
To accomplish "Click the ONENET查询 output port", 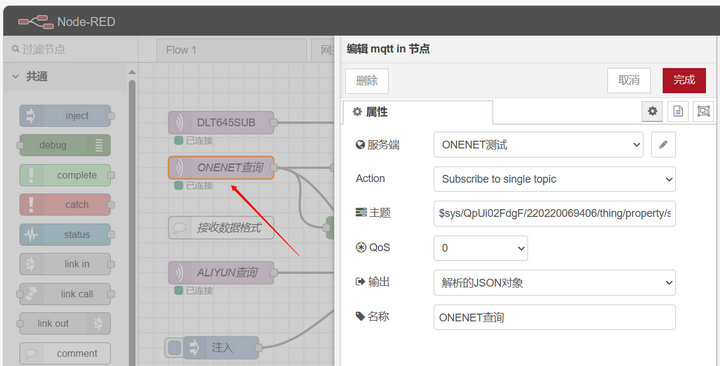I will pyautogui.click(x=274, y=168).
